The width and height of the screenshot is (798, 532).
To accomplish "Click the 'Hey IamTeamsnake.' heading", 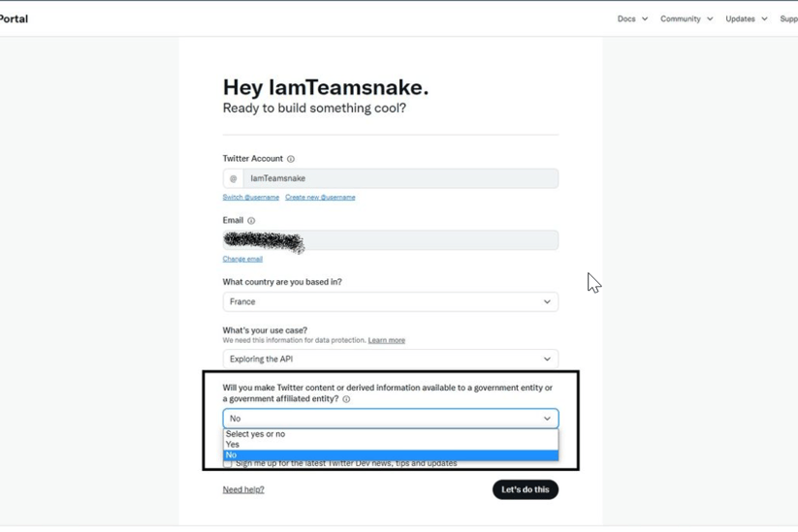I will (326, 87).
